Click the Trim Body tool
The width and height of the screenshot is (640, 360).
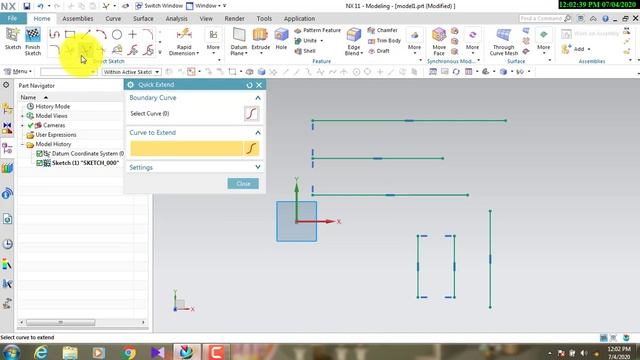384,40
